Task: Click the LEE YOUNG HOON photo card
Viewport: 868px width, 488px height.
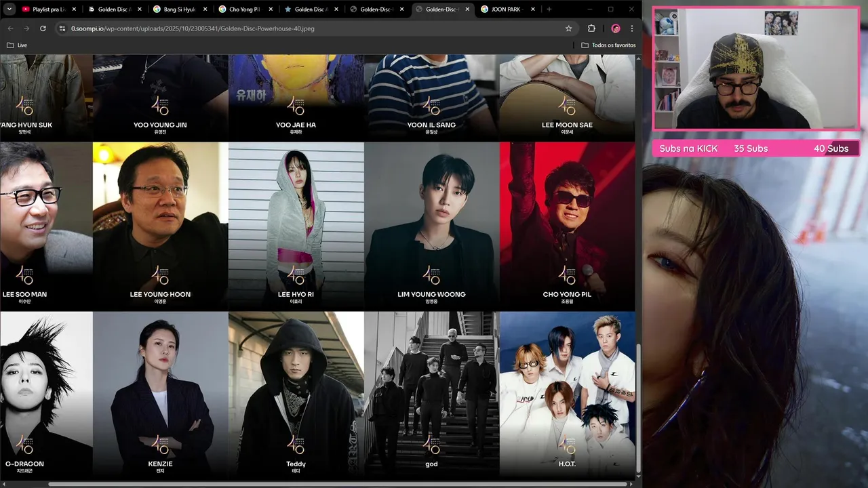Action: pyautogui.click(x=161, y=226)
